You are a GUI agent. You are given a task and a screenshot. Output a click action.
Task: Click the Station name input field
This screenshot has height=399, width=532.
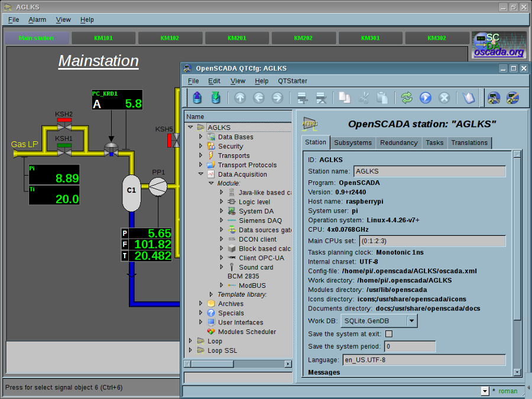click(429, 171)
